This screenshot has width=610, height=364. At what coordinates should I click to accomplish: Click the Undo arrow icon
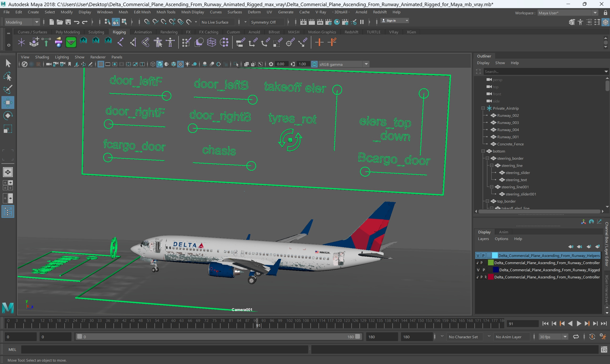click(77, 22)
